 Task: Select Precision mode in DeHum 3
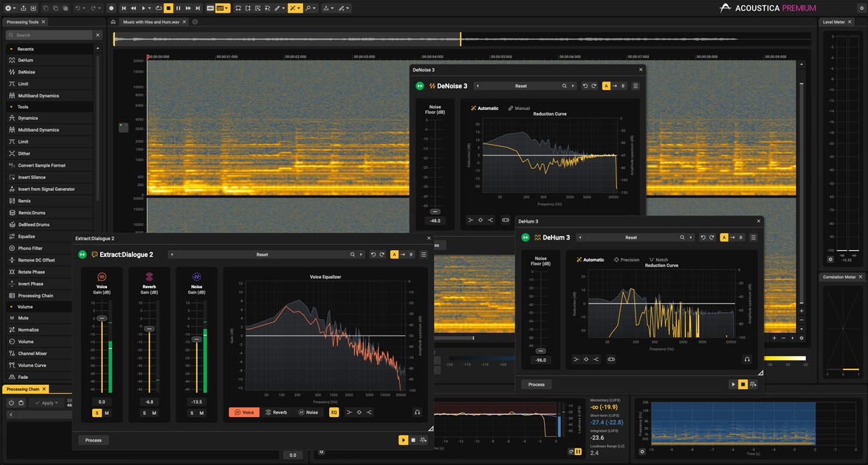coord(626,260)
